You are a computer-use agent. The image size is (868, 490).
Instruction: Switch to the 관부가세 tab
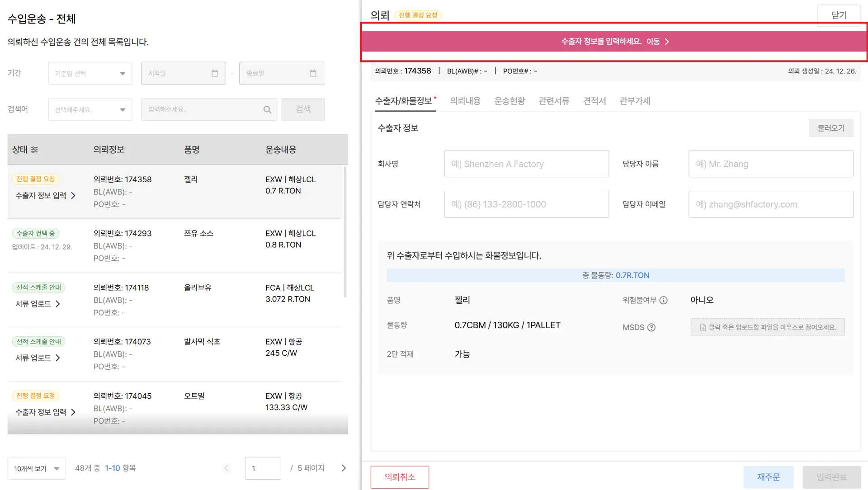pos(634,101)
